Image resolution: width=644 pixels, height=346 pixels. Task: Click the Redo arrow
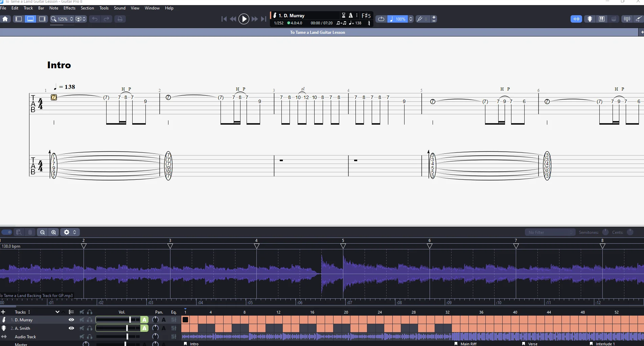point(107,19)
